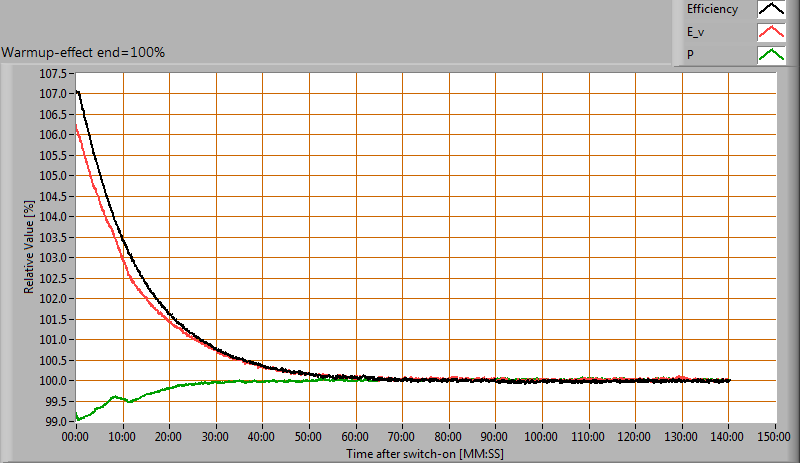Image resolution: width=800 pixels, height=463 pixels.
Task: Click the red E_v curve's starting point
Action: pos(77,126)
